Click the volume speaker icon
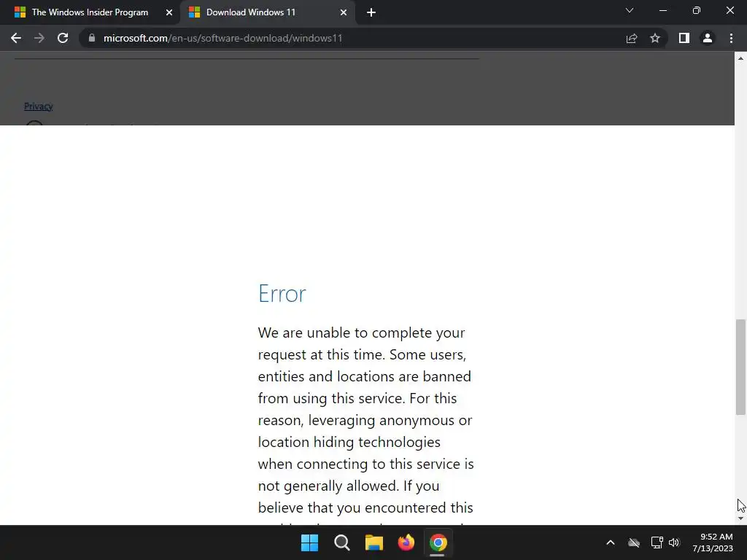This screenshot has height=560, width=747. pyautogui.click(x=674, y=542)
